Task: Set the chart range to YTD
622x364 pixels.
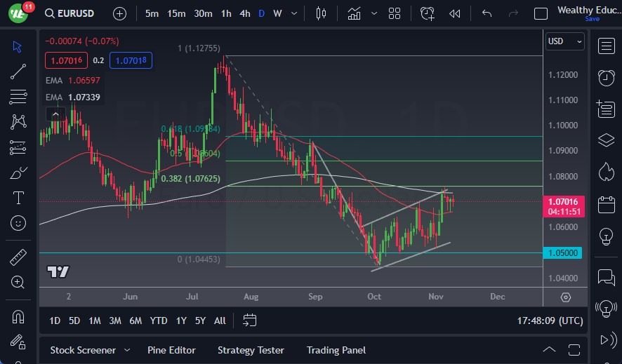Action: 159,321
